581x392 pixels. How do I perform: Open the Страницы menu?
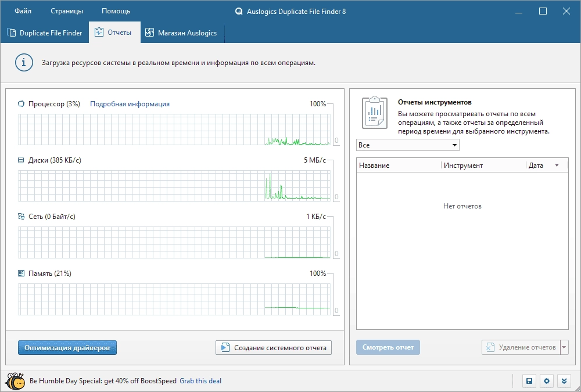tap(67, 11)
